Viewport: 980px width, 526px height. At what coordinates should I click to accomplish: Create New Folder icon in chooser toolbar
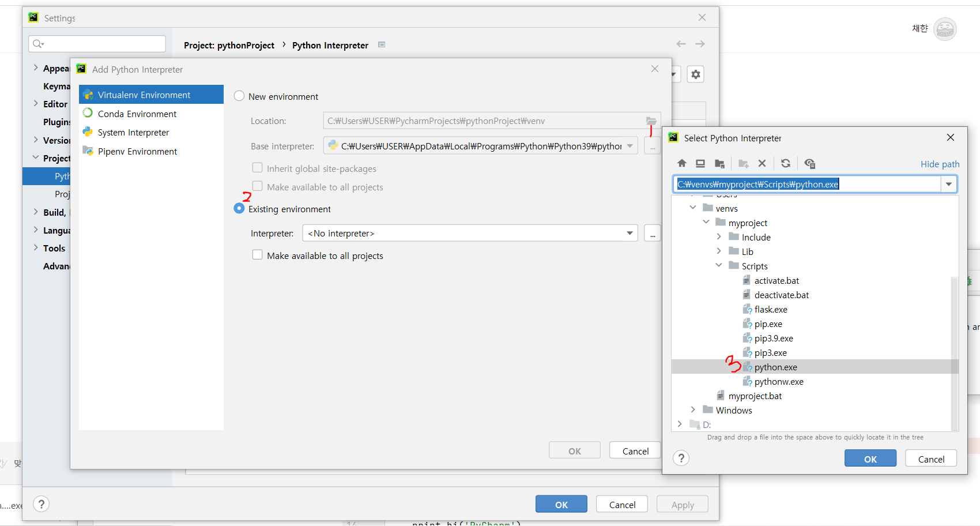[744, 163]
